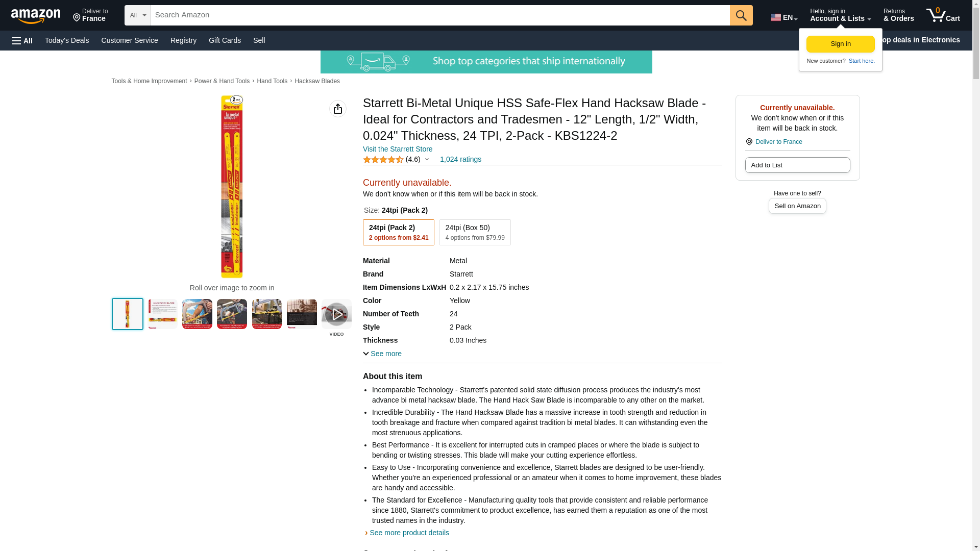Image resolution: width=980 pixels, height=551 pixels.
Task: Select the second product image thumbnail
Action: point(162,314)
